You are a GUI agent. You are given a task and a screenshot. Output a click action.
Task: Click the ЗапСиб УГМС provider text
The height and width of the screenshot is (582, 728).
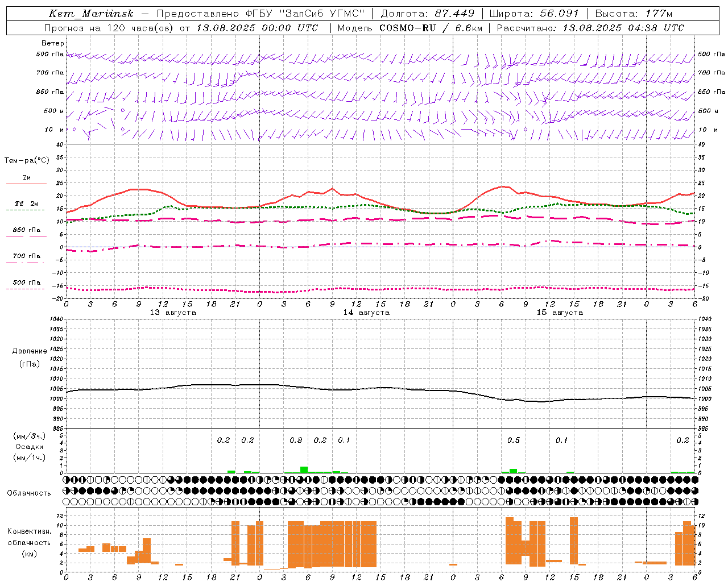coord(321,14)
